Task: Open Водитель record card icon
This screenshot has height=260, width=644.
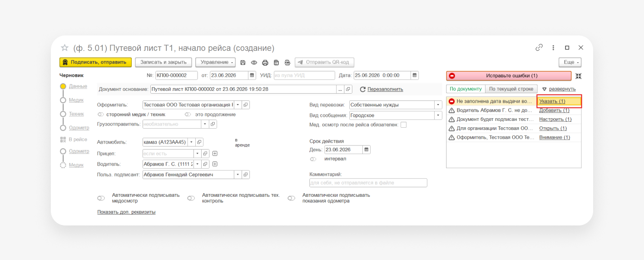Action: coord(205,164)
